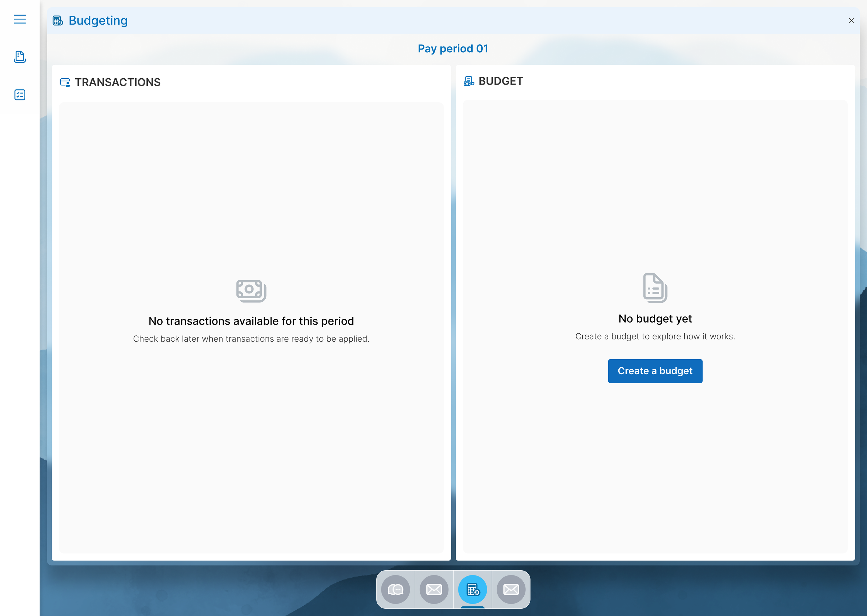
Task: Click the Transactions card icon
Action: [65, 82]
